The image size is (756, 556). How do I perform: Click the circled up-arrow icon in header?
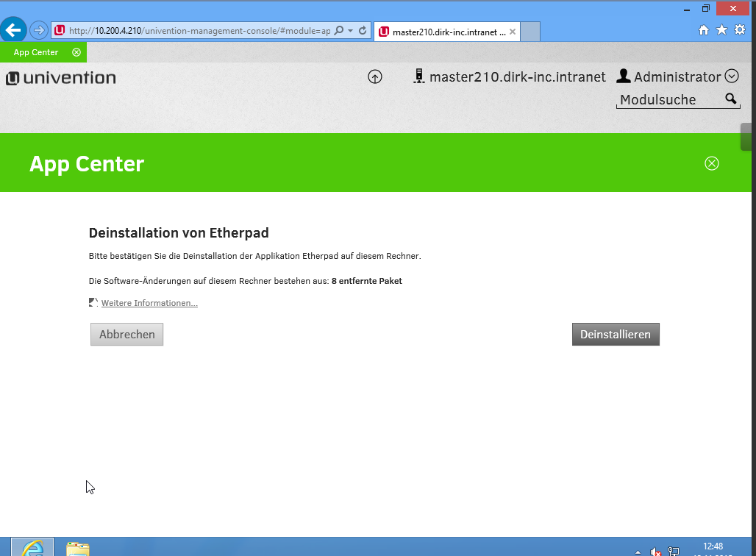[375, 76]
